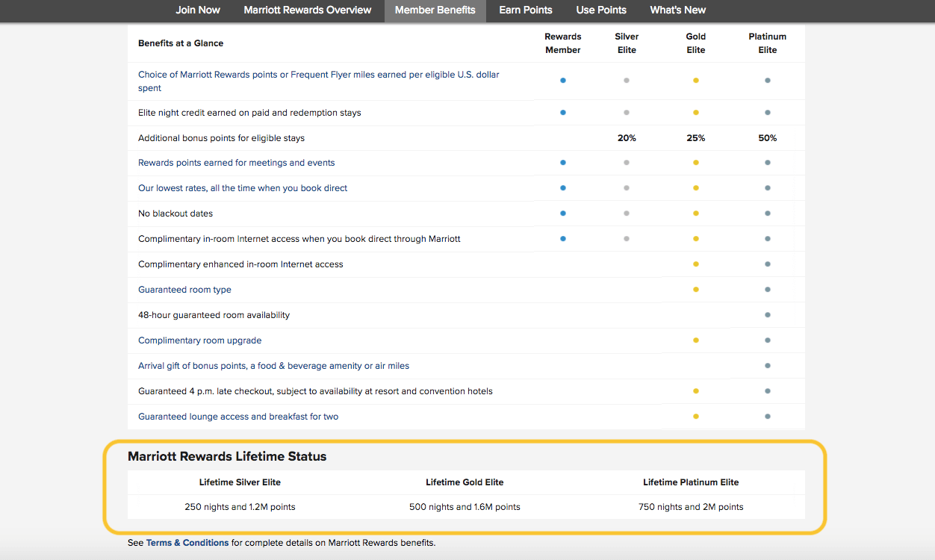Click the 20% Silver Elite bonus value
Screen dimensions: 935x560
pyautogui.click(x=627, y=138)
